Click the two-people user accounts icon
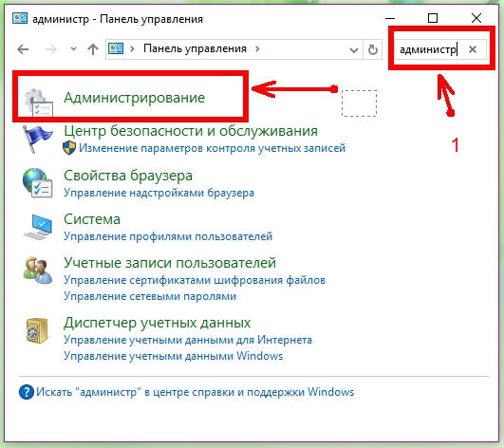The image size is (504, 448). 38,270
